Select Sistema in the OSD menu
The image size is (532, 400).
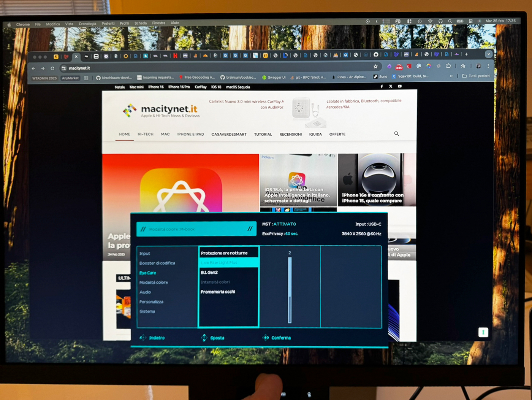(x=147, y=311)
